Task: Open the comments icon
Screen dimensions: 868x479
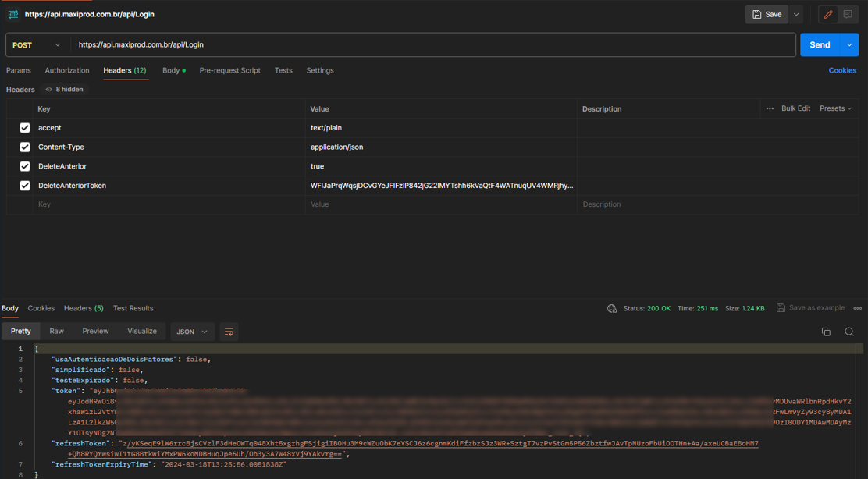Action: 848,14
